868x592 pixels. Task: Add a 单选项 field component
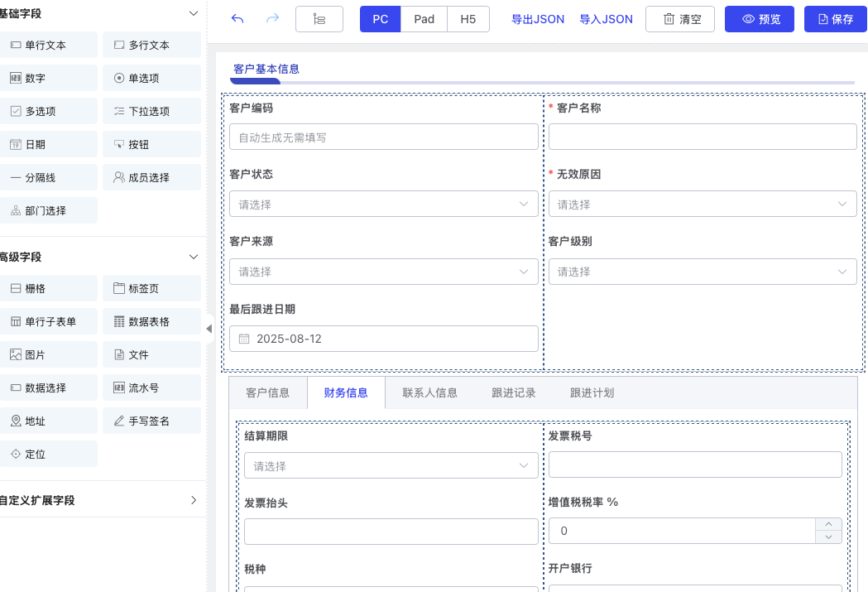tap(151, 78)
